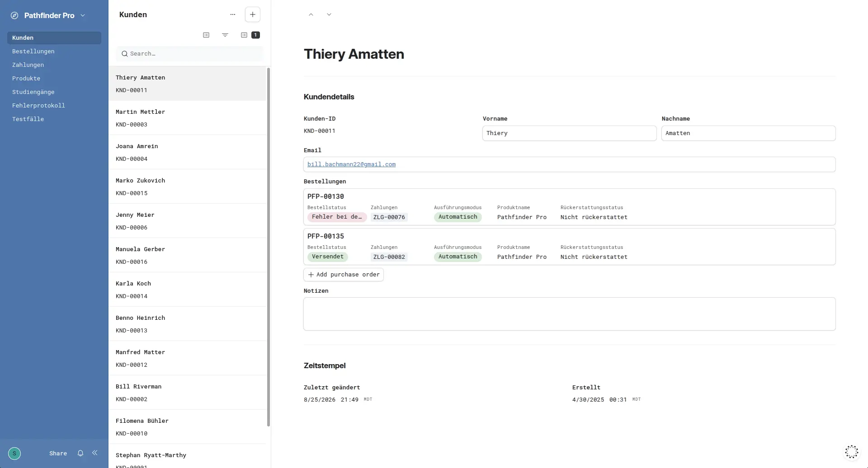This screenshot has height=468, width=868.
Task: Click the Kunden-ID value KND-00011
Action: [320, 131]
